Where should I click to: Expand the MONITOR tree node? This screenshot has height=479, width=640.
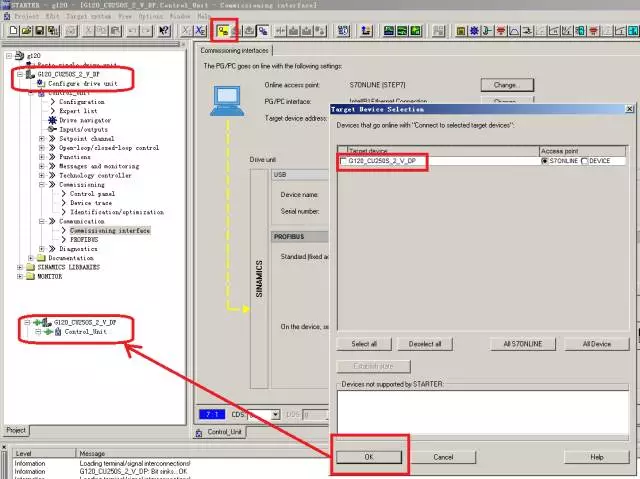pyautogui.click(x=20, y=277)
